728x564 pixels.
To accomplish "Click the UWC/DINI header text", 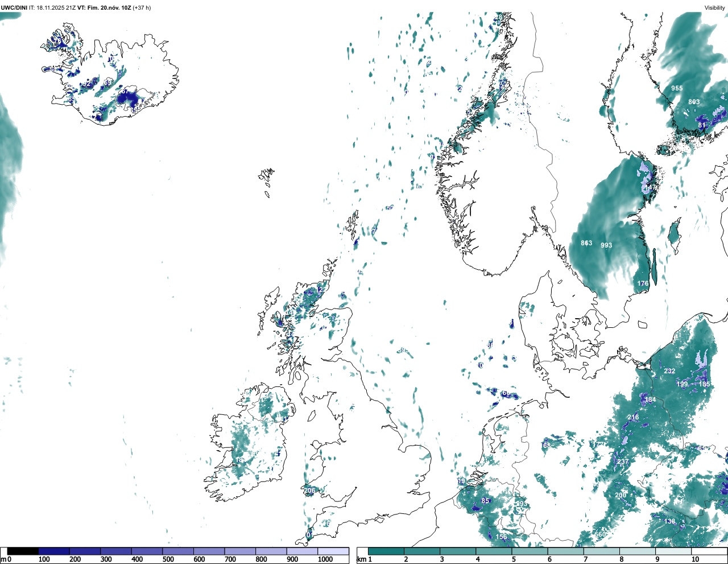I will point(14,7).
